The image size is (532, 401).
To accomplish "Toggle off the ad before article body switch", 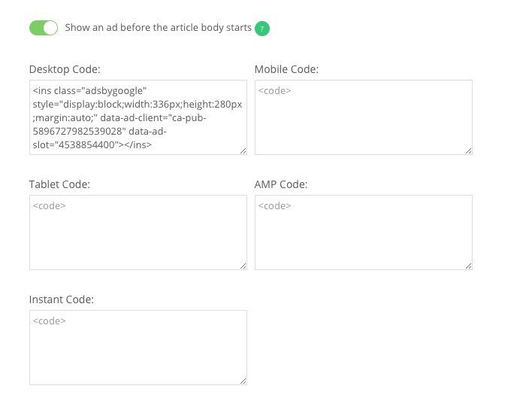I will coord(44,28).
